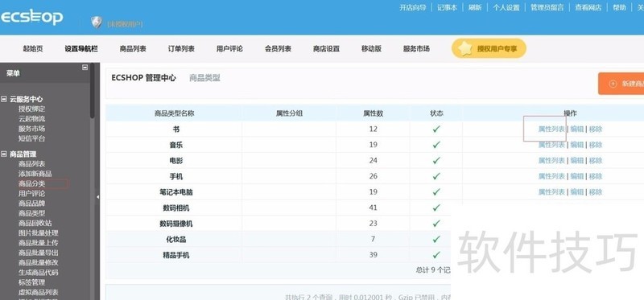Open the 开店向导 header link
The width and height of the screenshot is (644, 300).
pyautogui.click(x=413, y=7)
